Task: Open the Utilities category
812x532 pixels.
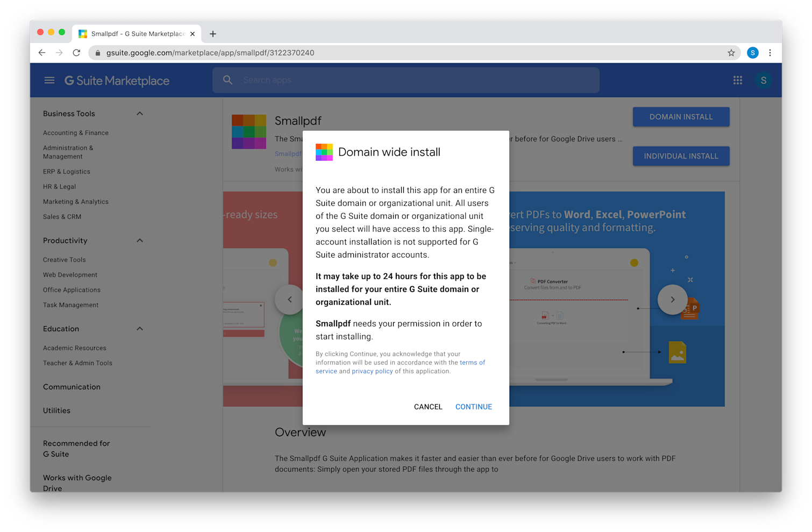Action: pyautogui.click(x=57, y=410)
